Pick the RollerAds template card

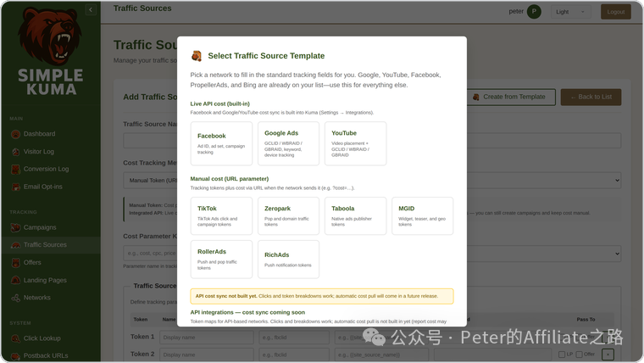(221, 260)
